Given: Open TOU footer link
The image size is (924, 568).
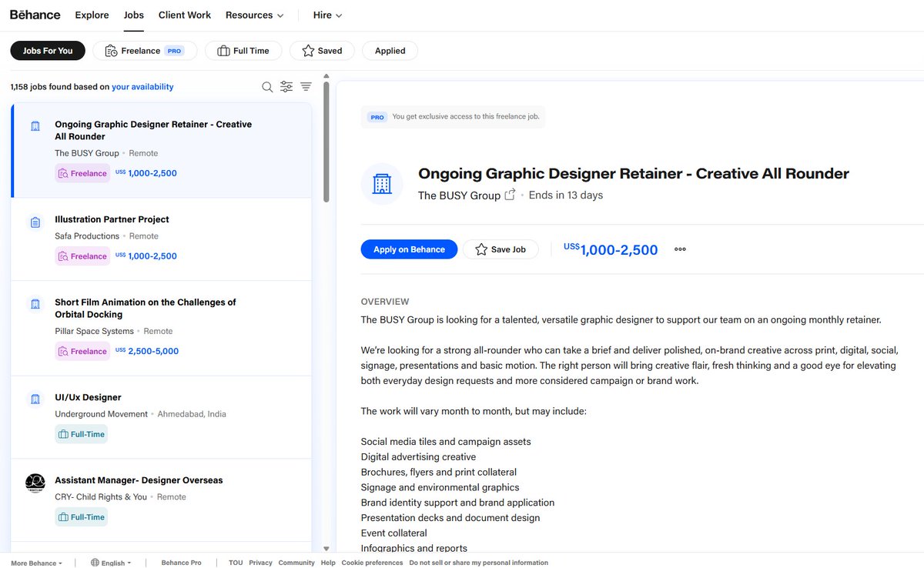Looking at the screenshot, I should pos(236,563).
